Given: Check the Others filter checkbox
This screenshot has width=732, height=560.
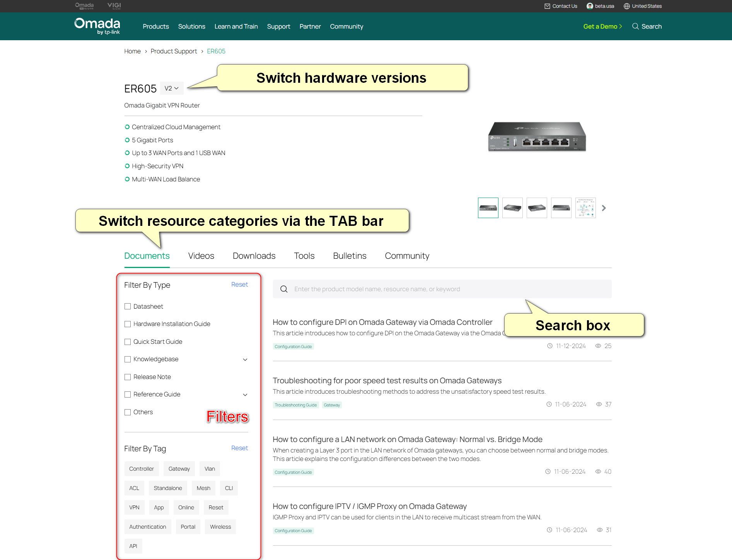Looking at the screenshot, I should [x=128, y=412].
